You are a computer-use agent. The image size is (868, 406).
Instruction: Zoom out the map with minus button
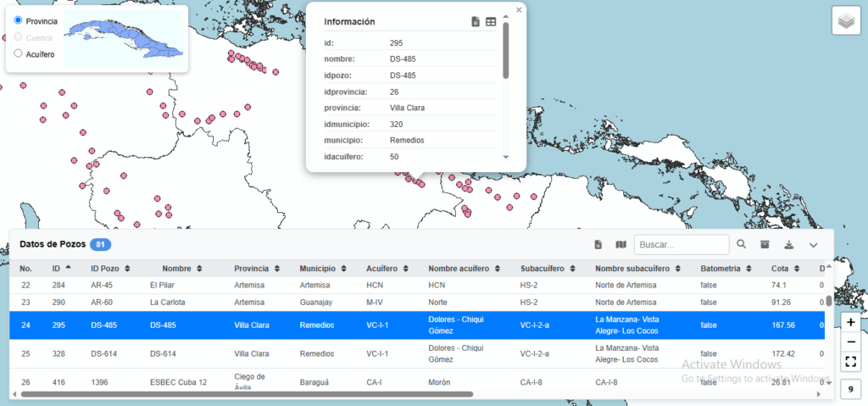click(851, 342)
